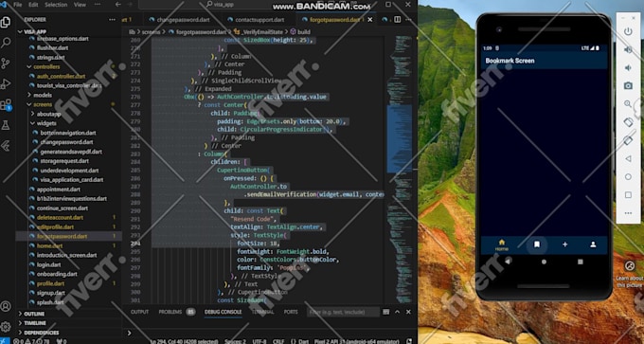Collapse the widgets folder
This screenshot has width=644, height=344.
click(x=46, y=123)
